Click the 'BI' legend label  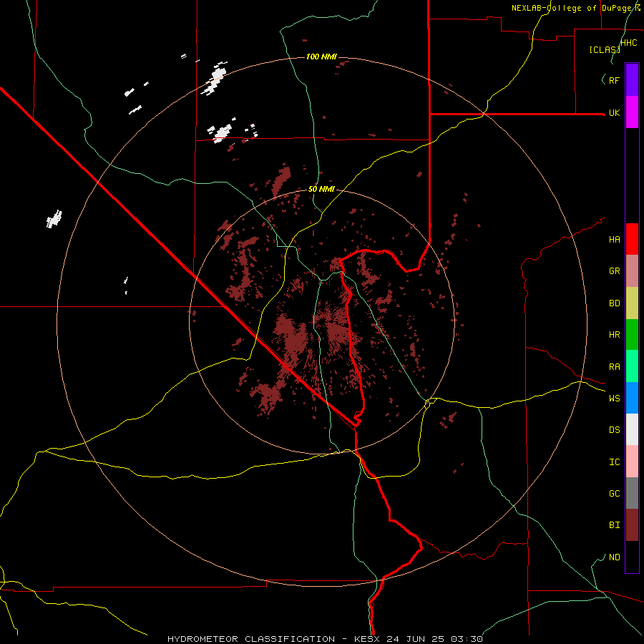tap(614, 525)
